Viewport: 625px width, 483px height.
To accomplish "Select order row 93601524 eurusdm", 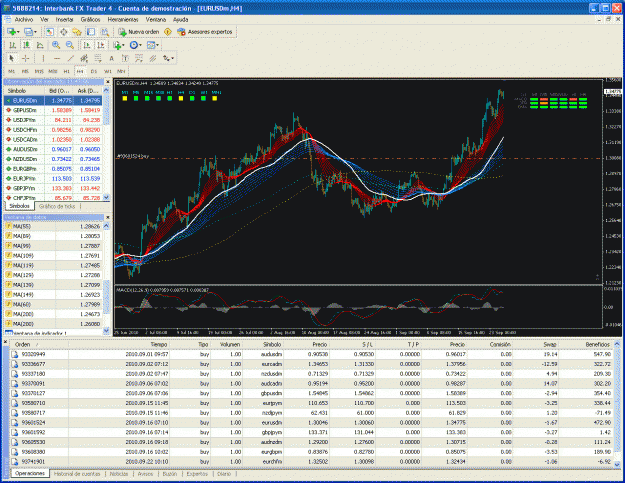I will point(311,422).
